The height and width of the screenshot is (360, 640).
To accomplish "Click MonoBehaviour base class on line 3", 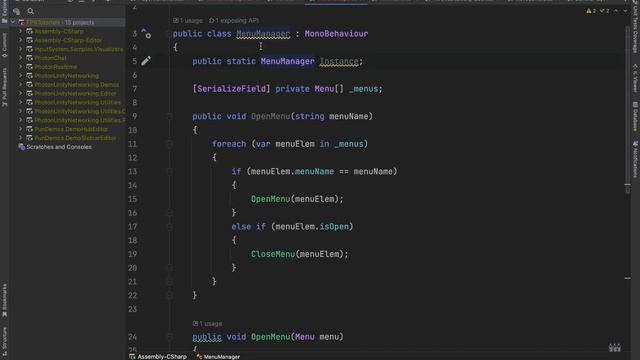I will click(336, 34).
